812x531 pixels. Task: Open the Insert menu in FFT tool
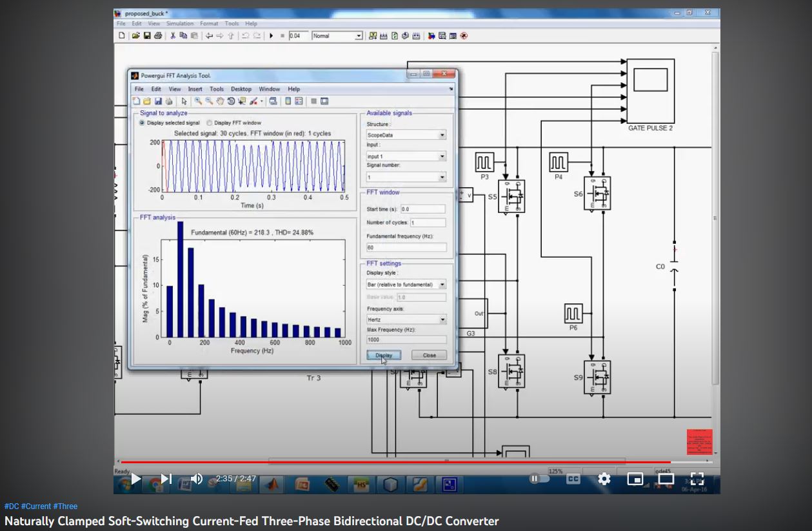pyautogui.click(x=195, y=89)
